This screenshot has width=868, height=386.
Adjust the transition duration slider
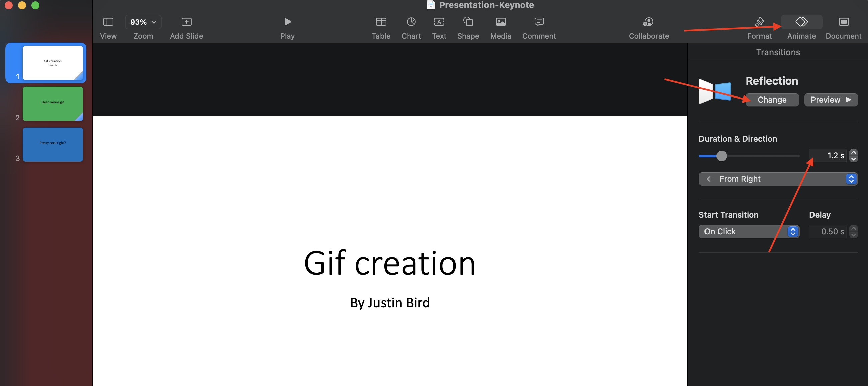[x=722, y=156]
